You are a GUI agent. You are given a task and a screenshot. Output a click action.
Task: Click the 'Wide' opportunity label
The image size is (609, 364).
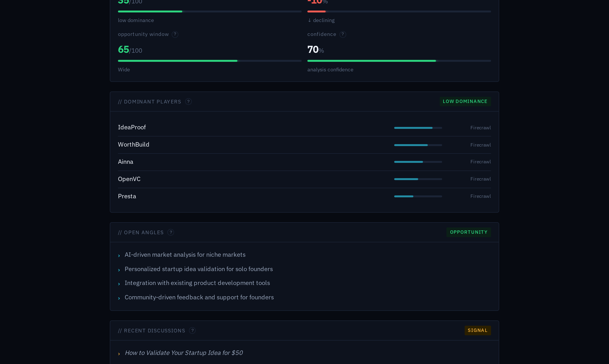pos(124,70)
